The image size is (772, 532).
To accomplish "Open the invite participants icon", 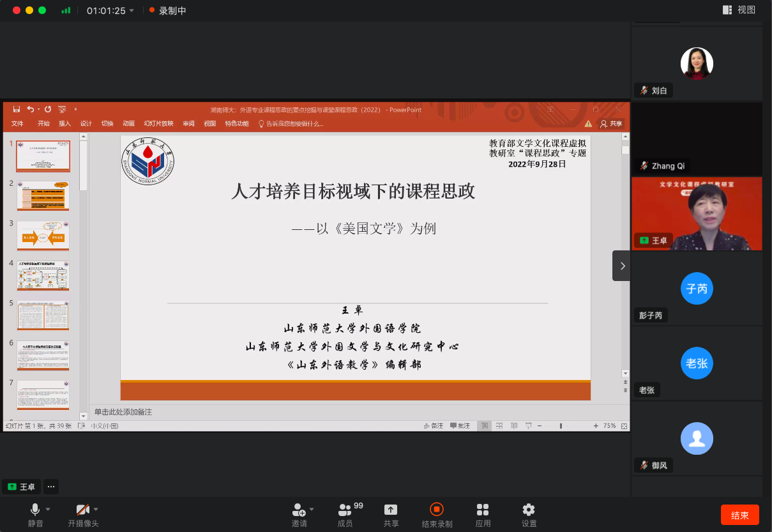I will pos(298,510).
